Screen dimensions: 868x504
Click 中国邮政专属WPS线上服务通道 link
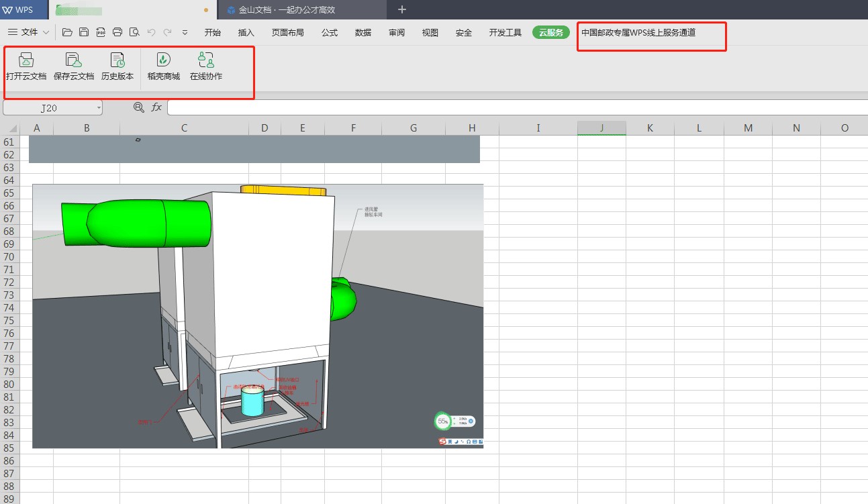[x=638, y=32]
